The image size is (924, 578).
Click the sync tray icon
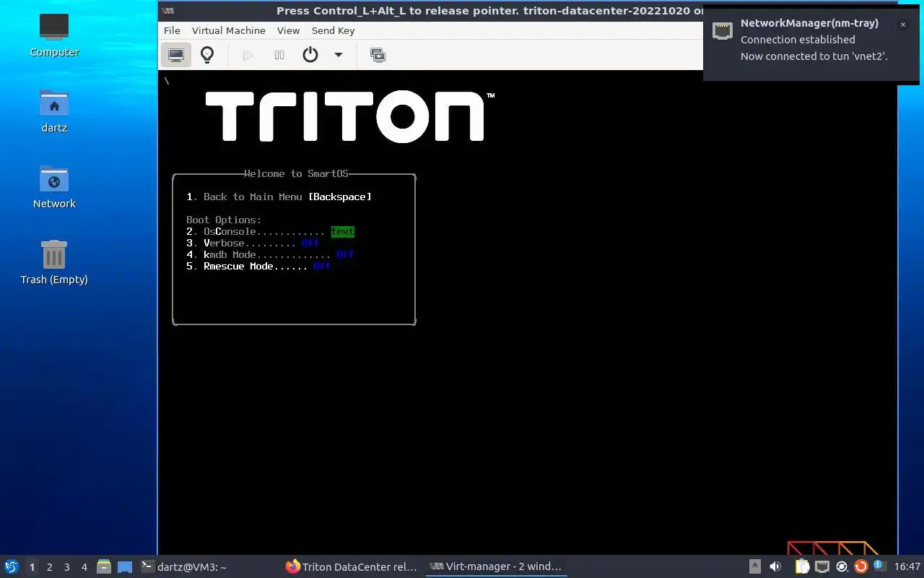pyautogui.click(x=841, y=566)
